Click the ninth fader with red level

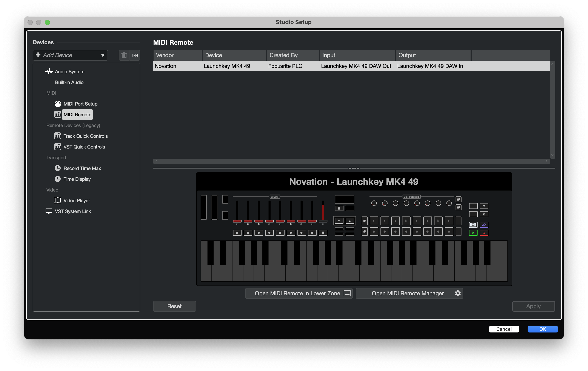tap(323, 211)
